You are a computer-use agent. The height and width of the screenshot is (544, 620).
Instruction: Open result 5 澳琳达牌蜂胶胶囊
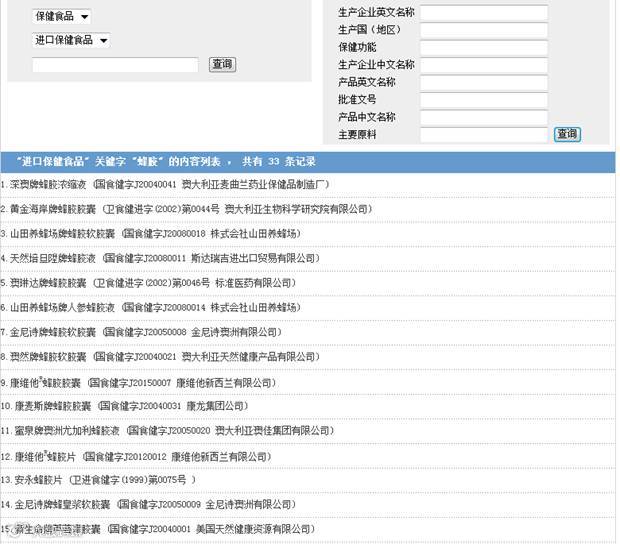(x=148, y=283)
